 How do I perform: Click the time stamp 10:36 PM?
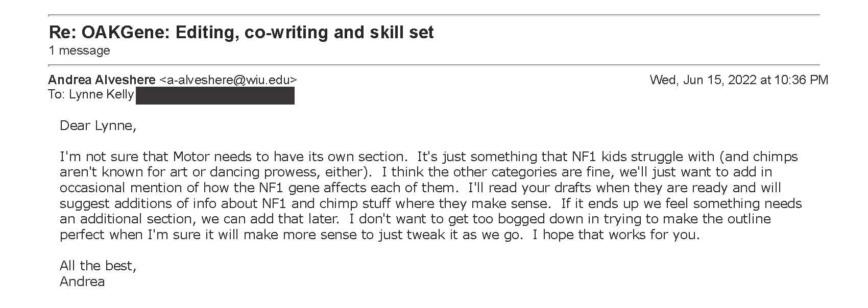click(801, 80)
